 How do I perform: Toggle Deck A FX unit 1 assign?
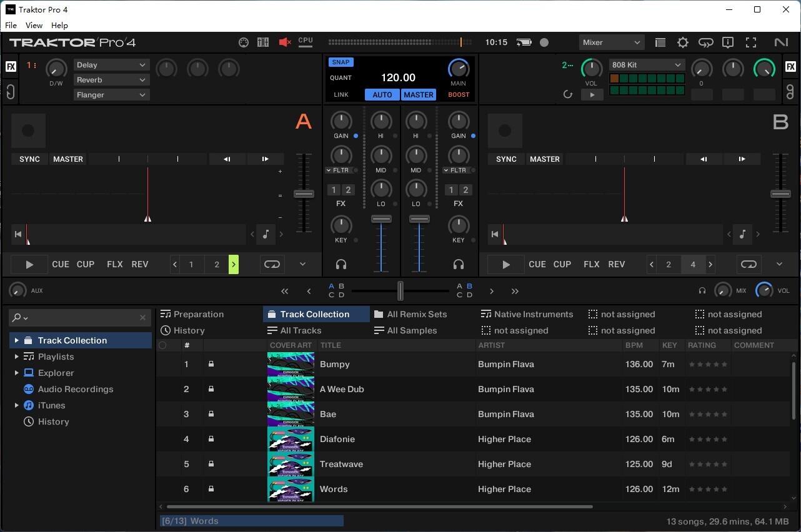[334, 190]
